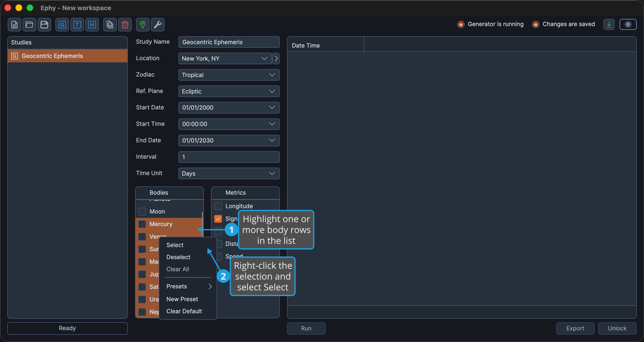
Task: Save the workspace with the floppy disk icon
Action: tap(44, 25)
